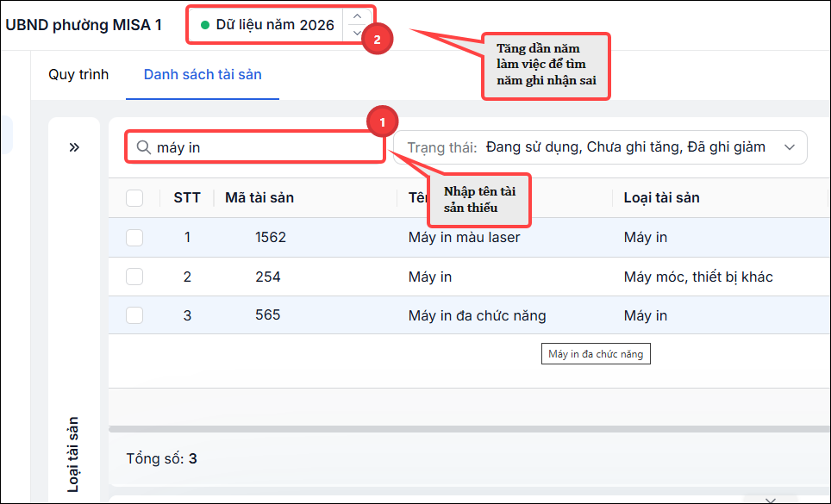Expand the Loại tài sản side panel
The width and height of the screenshot is (831, 504).
coord(74,147)
